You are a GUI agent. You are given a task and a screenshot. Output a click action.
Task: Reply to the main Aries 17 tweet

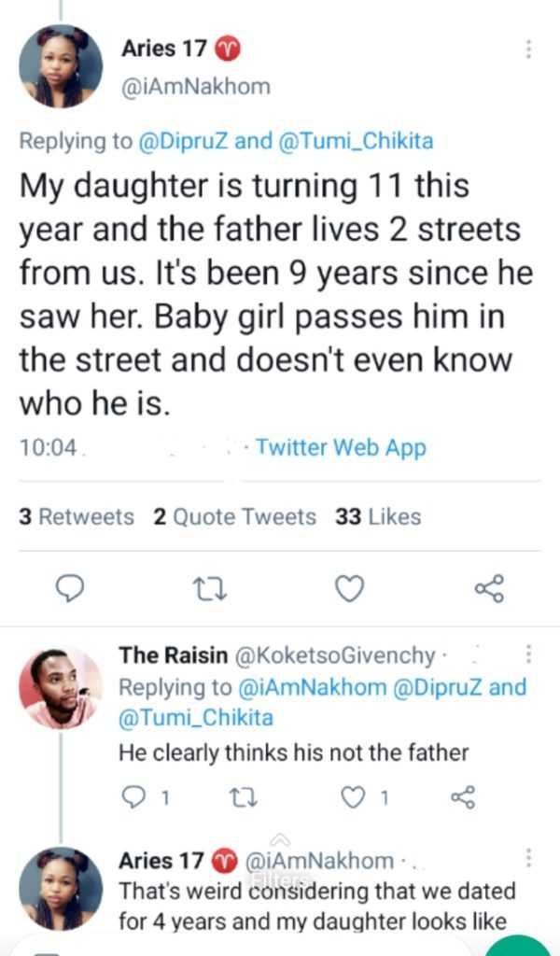tap(71, 588)
